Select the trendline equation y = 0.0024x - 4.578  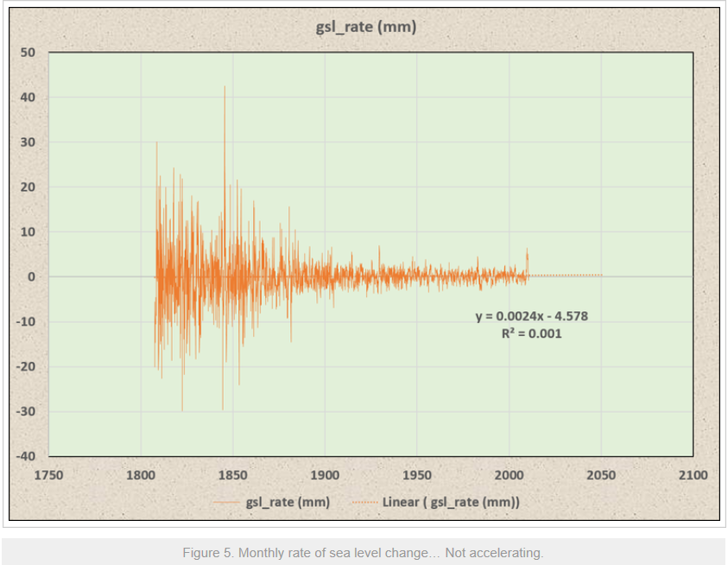point(531,316)
